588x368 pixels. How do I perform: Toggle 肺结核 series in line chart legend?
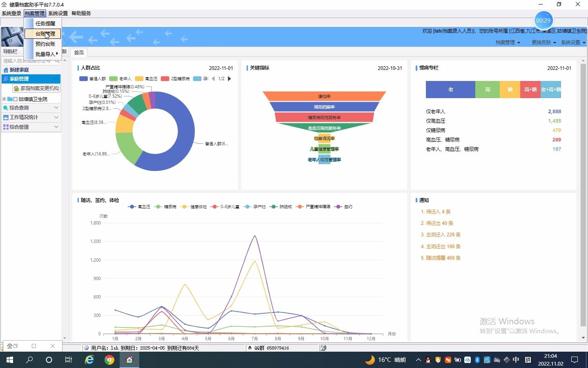coord(281,207)
